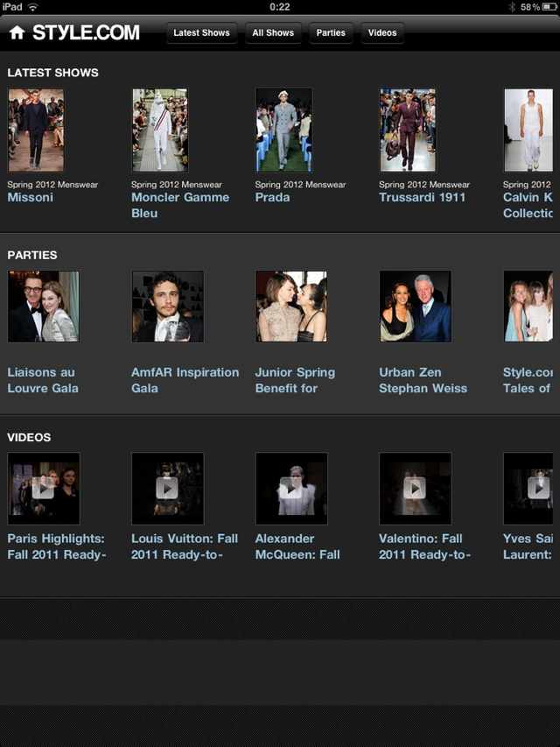Select the Prada show title link
This screenshot has width=560, height=747.
(x=272, y=197)
